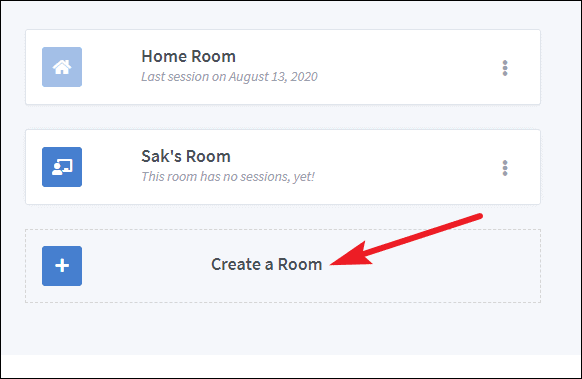Click the word Home in the Home Room heading

(x=164, y=56)
